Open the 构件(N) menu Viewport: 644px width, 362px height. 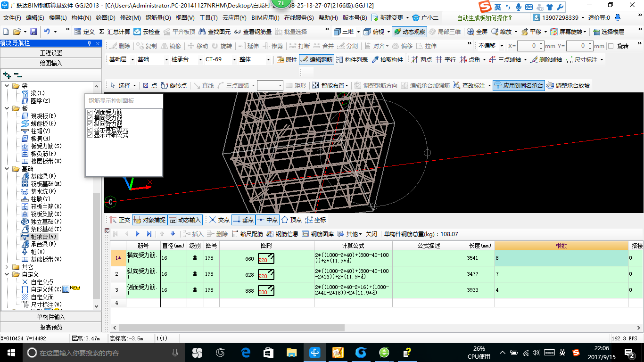click(x=81, y=18)
